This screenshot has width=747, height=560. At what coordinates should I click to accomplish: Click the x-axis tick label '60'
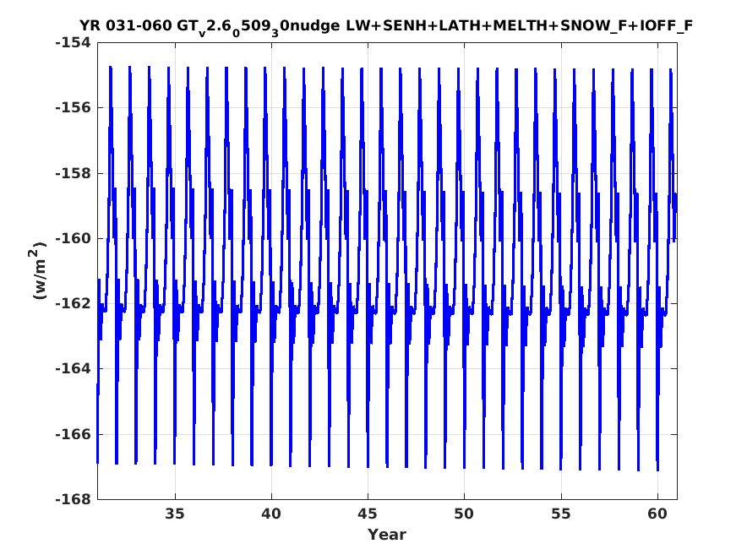(x=657, y=514)
